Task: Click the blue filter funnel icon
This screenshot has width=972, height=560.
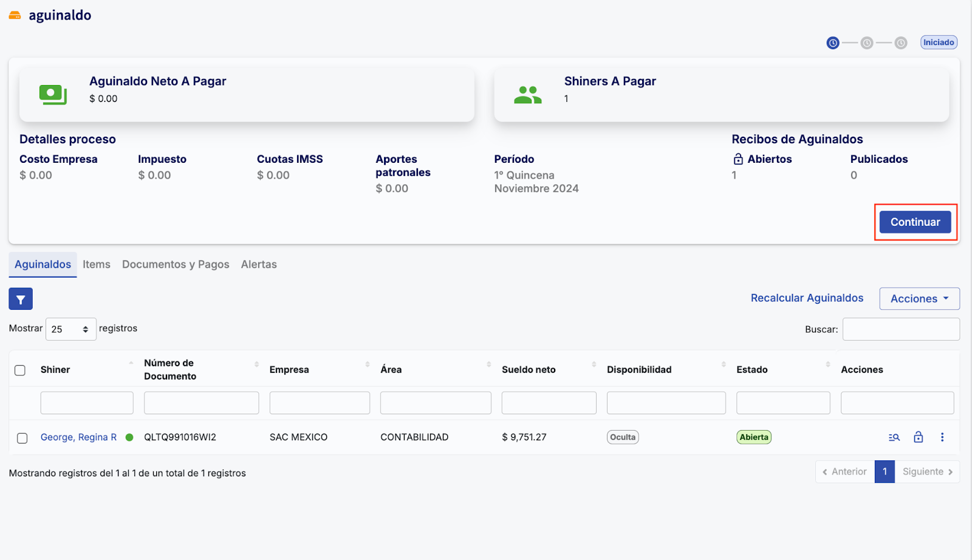Action: pos(21,299)
